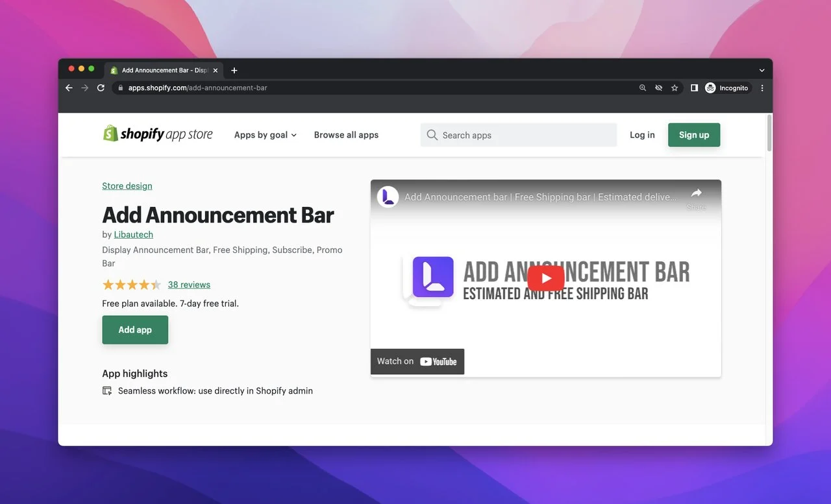Click the search magnifier icon
The width and height of the screenshot is (831, 504).
tap(432, 135)
